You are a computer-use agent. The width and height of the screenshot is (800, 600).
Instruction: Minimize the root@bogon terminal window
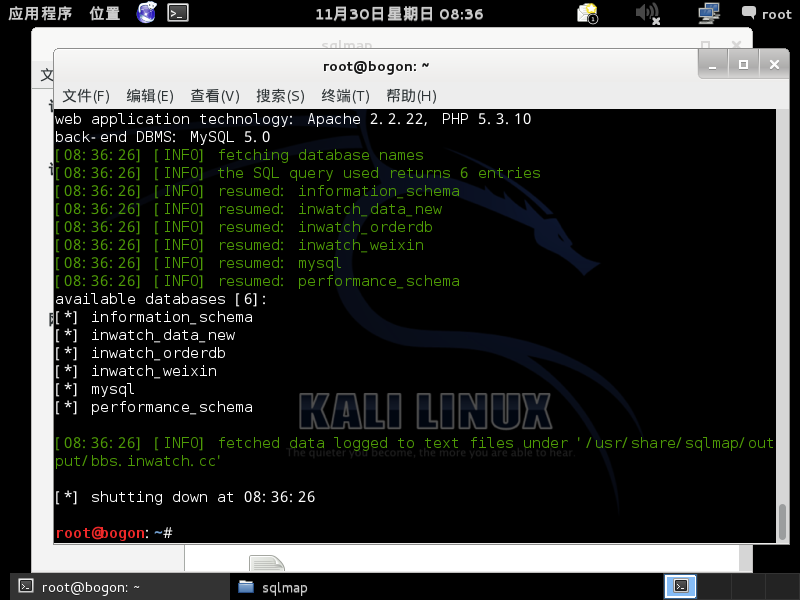point(713,65)
